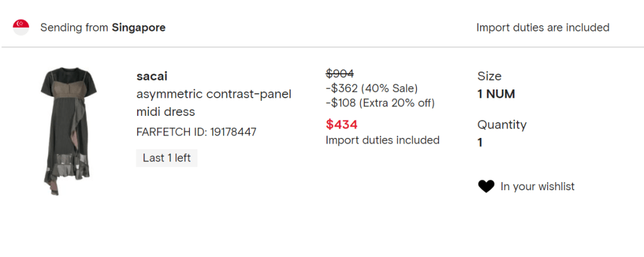This screenshot has height=257, width=644.
Task: Click the black heart wishlist icon
Action: point(486,186)
